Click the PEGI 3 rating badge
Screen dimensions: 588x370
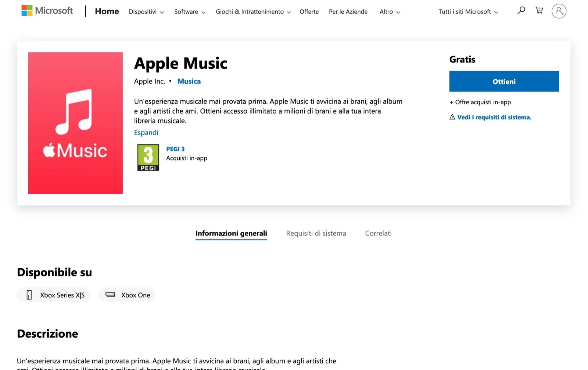click(x=148, y=158)
